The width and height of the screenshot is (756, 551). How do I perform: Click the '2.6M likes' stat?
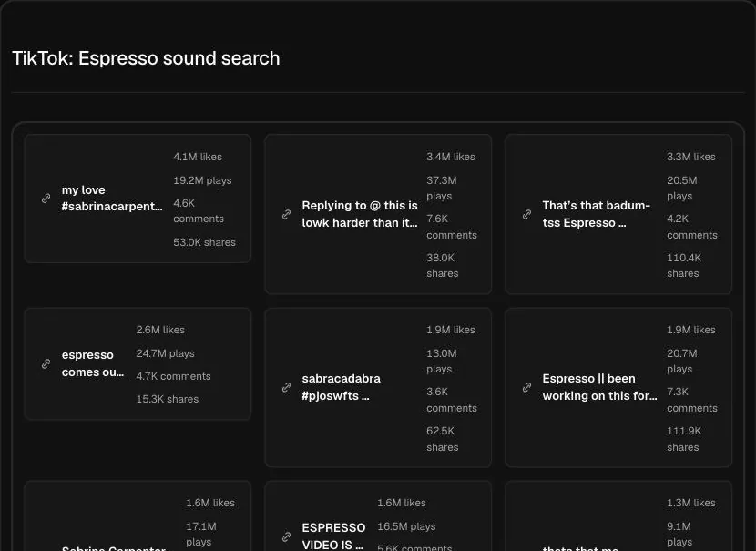160,330
